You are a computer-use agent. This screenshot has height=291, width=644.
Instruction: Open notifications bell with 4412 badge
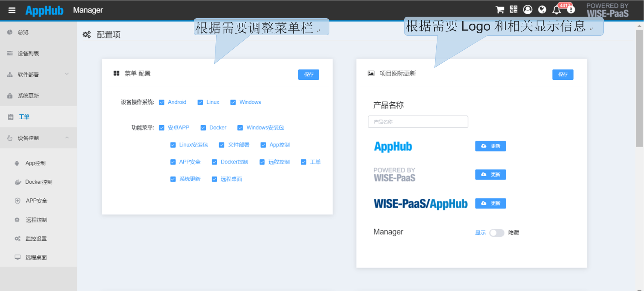click(x=557, y=10)
